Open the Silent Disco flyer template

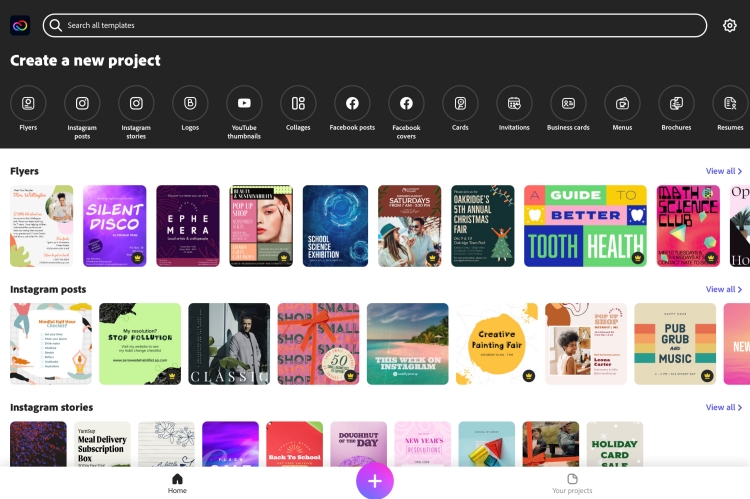[x=115, y=226]
